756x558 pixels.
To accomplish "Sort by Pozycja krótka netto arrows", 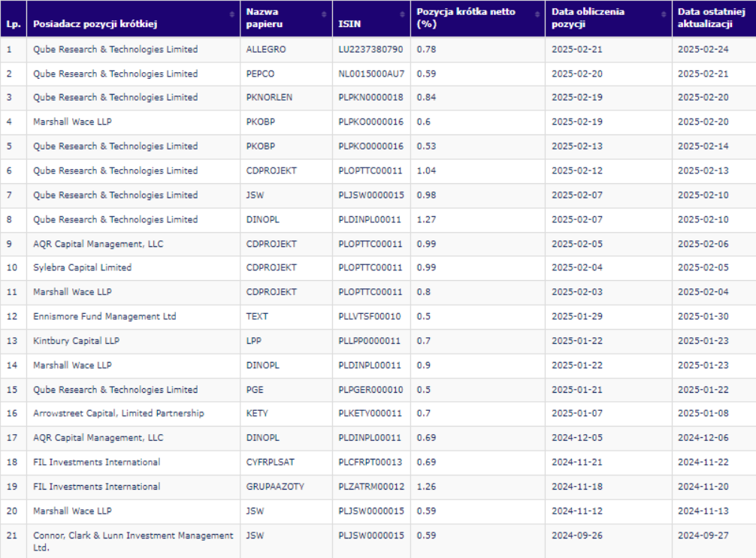I will (x=537, y=14).
